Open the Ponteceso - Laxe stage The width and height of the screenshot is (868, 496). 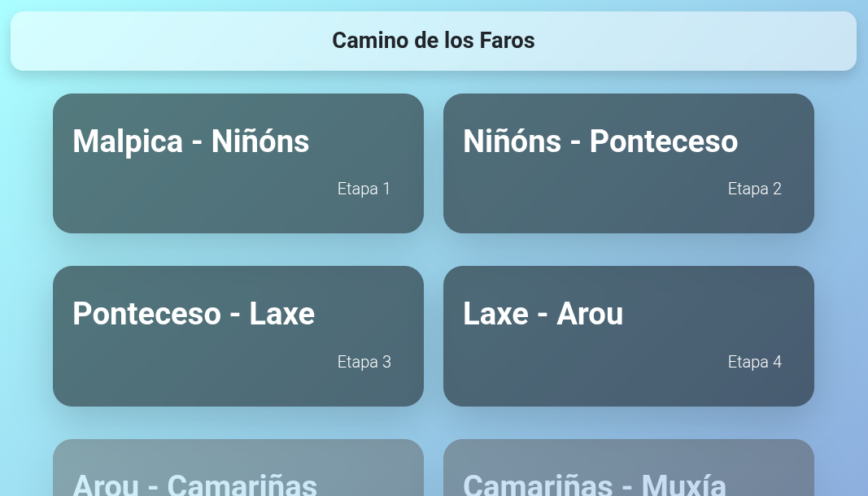point(238,336)
